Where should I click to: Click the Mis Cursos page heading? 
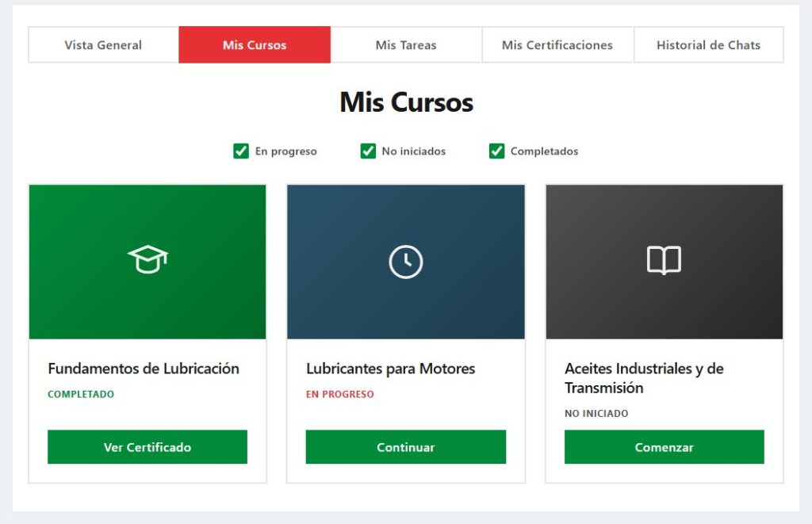tap(407, 102)
